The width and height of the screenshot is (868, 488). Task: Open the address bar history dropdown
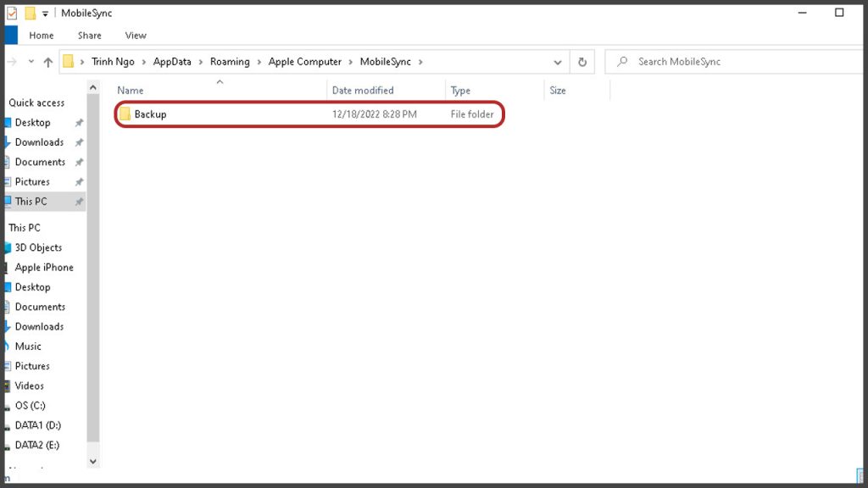tap(557, 62)
